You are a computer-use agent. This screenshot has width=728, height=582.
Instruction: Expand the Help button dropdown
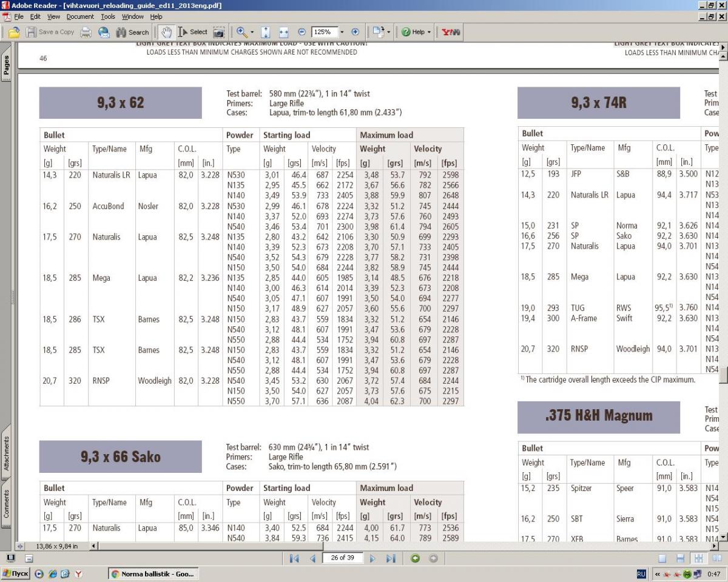[x=429, y=32]
